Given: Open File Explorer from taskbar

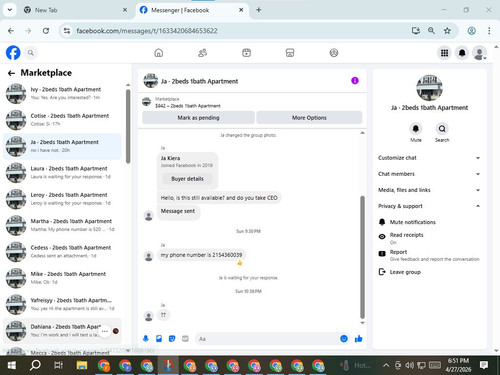Looking at the screenshot, I should point(82,365).
